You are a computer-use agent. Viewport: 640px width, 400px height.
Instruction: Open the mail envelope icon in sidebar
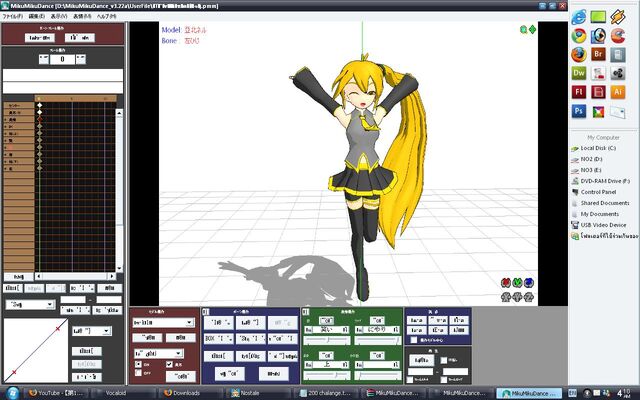click(618, 111)
